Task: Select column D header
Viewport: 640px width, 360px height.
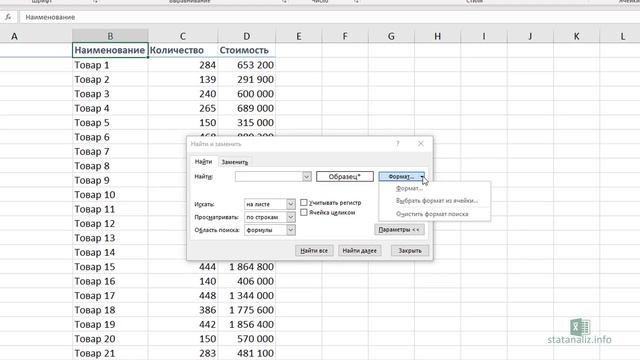Action: point(247,36)
